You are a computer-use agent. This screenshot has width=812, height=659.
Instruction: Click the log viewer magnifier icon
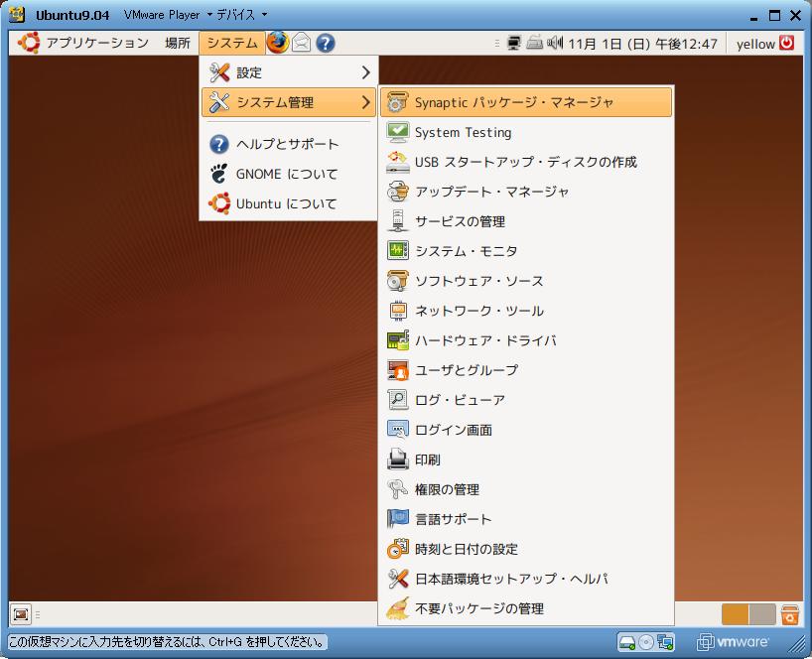(x=398, y=399)
